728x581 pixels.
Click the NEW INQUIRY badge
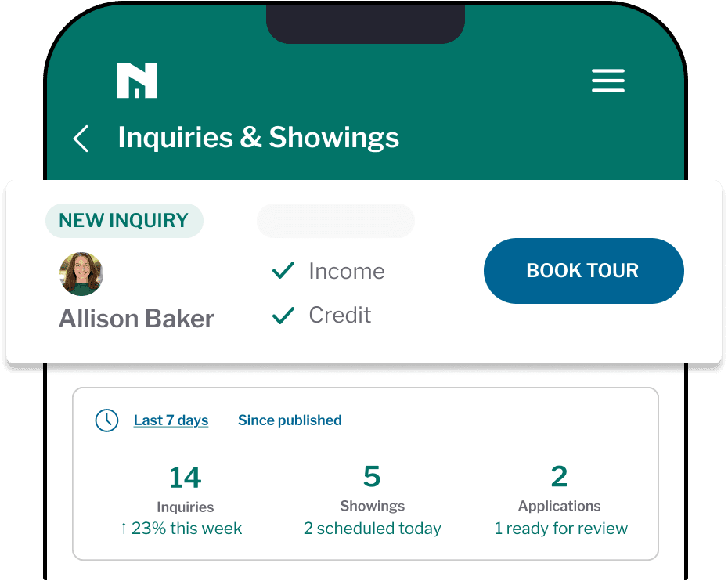(x=124, y=221)
